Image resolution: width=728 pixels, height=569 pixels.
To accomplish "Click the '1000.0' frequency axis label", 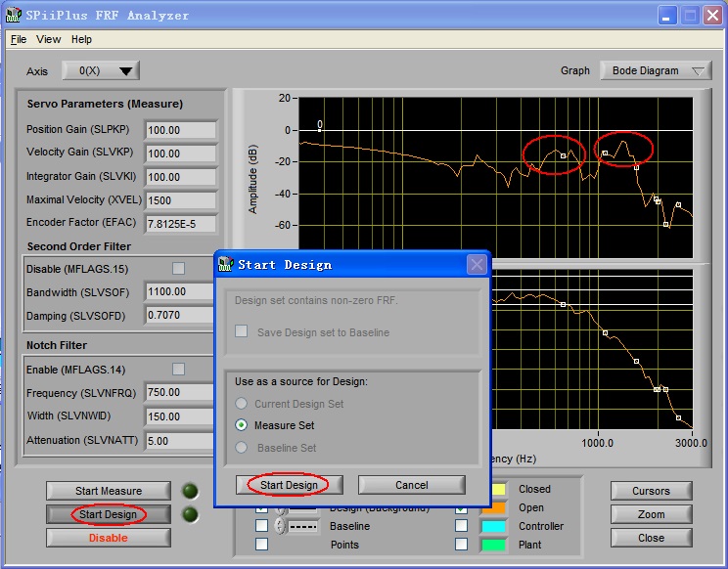I will pyautogui.click(x=597, y=443).
